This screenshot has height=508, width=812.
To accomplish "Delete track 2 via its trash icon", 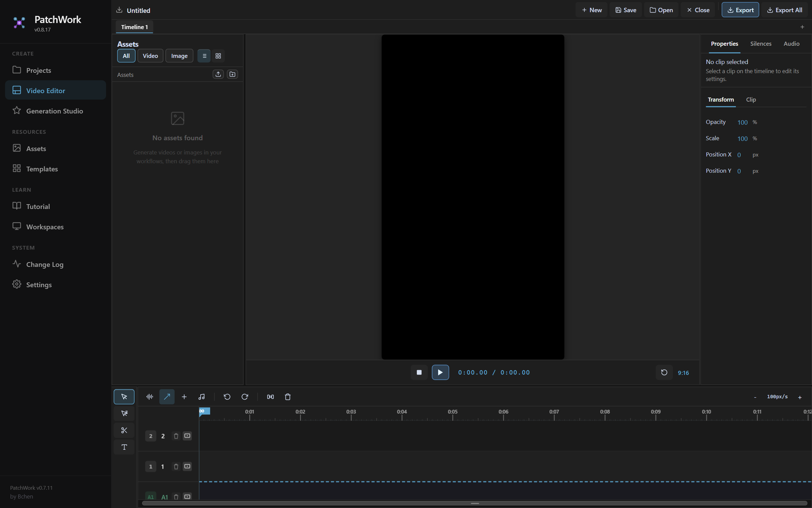I will click(x=176, y=436).
